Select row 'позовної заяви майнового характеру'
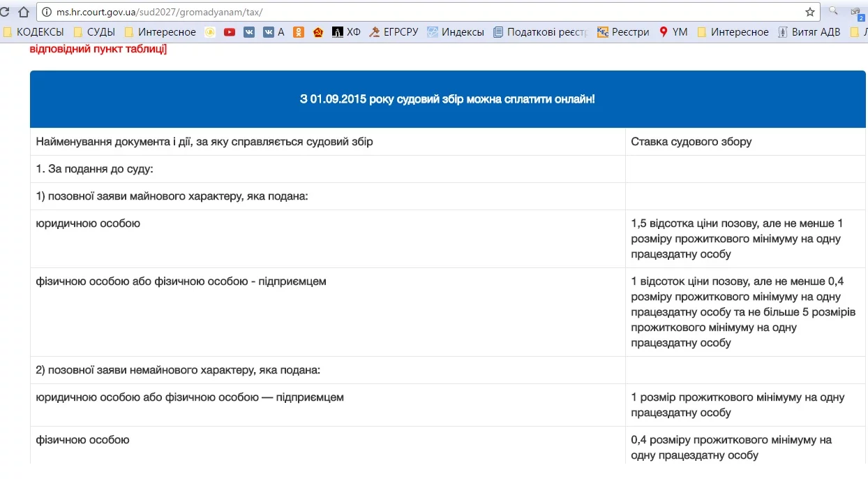The image size is (868, 479). coord(447,196)
